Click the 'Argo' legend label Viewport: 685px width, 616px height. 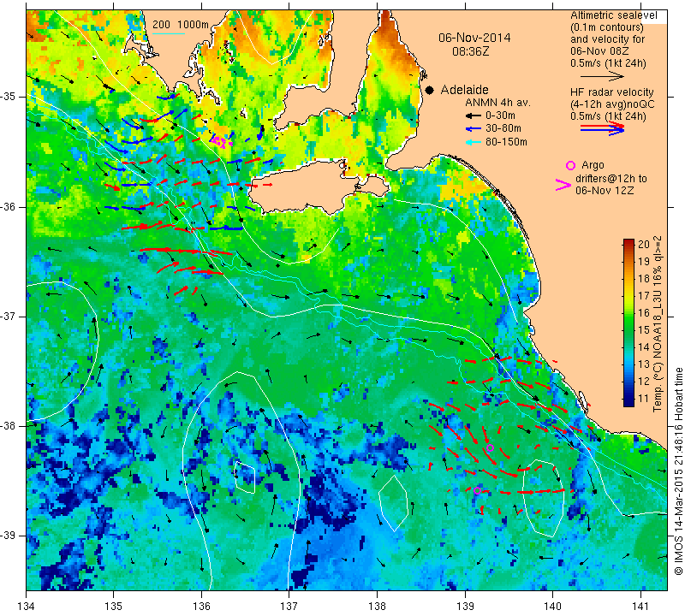[593, 165]
